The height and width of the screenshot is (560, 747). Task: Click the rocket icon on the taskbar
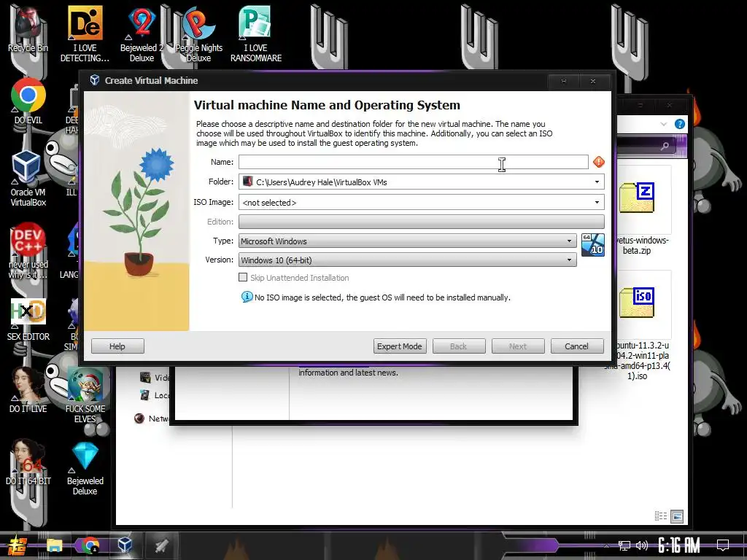(161, 545)
